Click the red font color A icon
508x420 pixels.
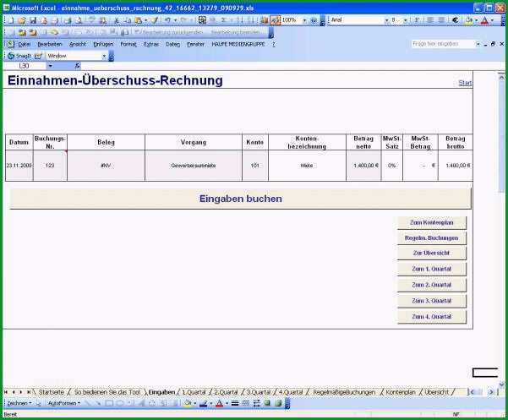pyautogui.click(x=484, y=20)
